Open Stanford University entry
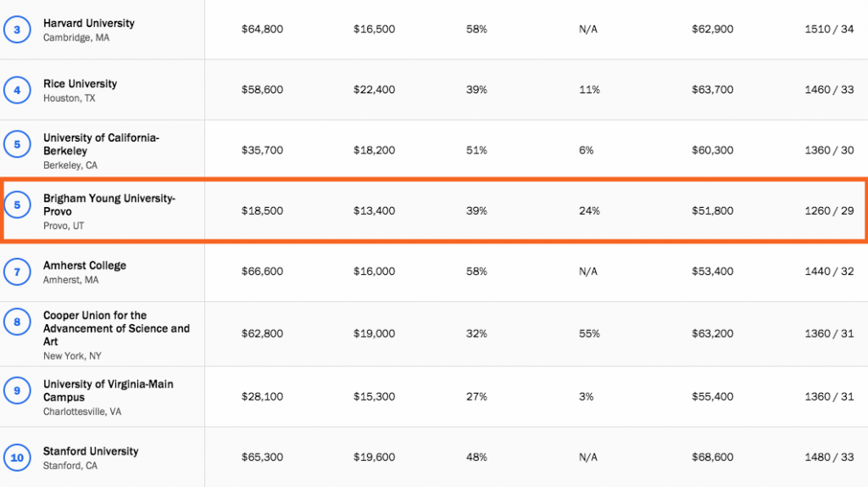Viewport: 868px width, 487px height. [x=91, y=451]
